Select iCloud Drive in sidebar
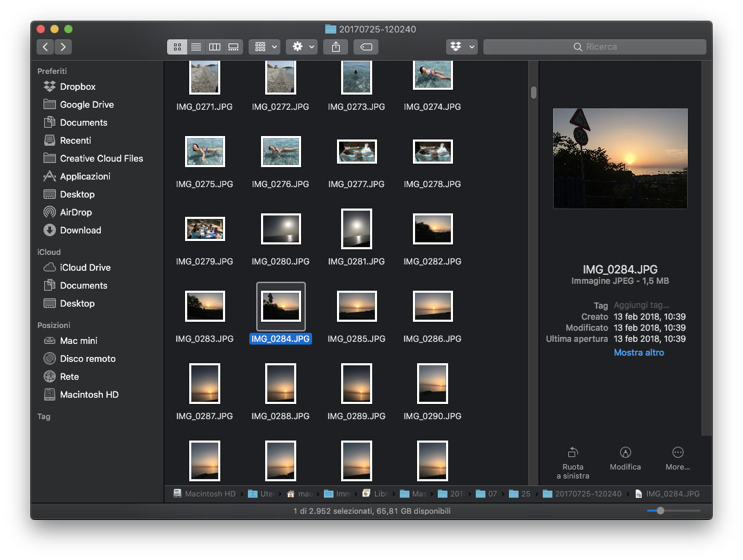 pos(85,267)
